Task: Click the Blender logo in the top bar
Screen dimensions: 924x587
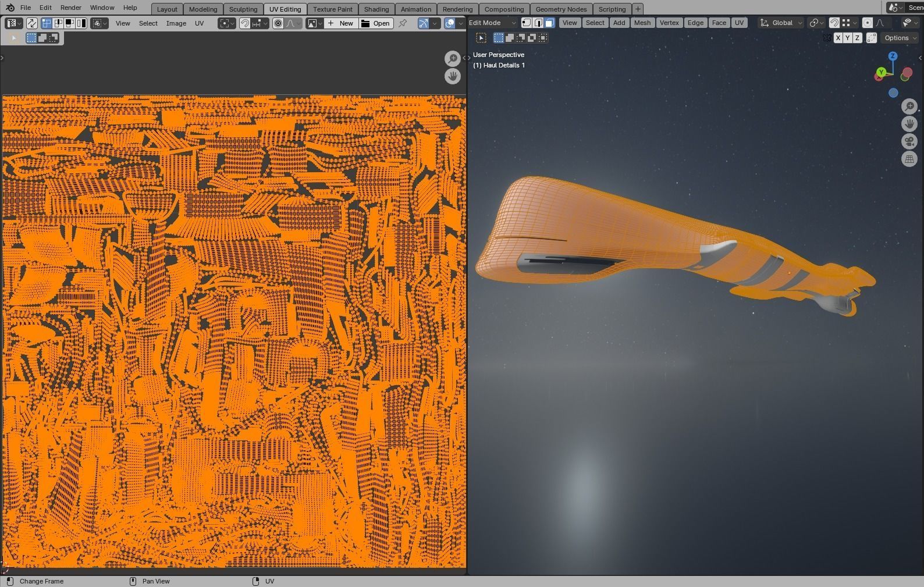Action: 10,8
